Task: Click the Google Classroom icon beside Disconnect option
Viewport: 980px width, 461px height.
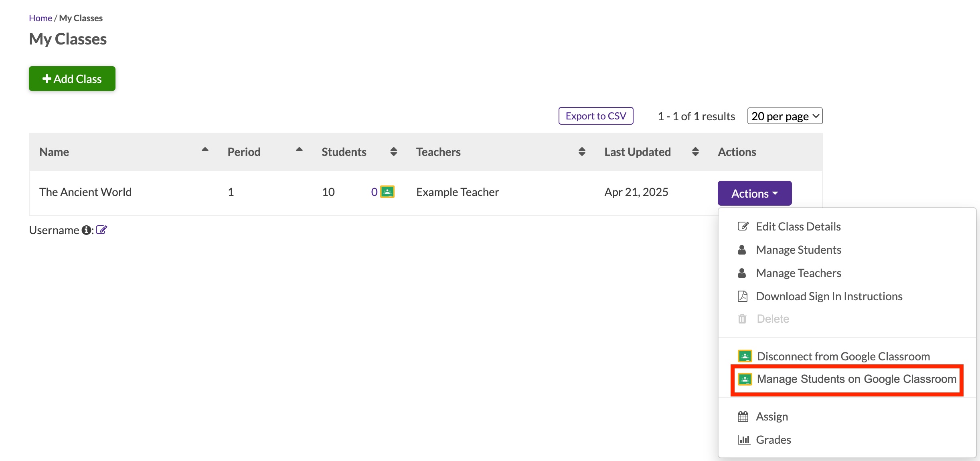Action: coord(745,356)
